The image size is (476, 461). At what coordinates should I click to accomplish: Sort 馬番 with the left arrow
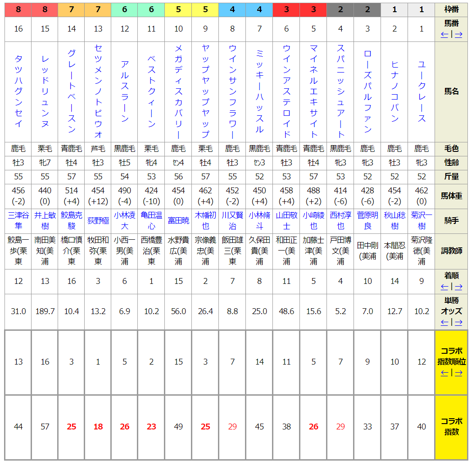(x=444, y=35)
